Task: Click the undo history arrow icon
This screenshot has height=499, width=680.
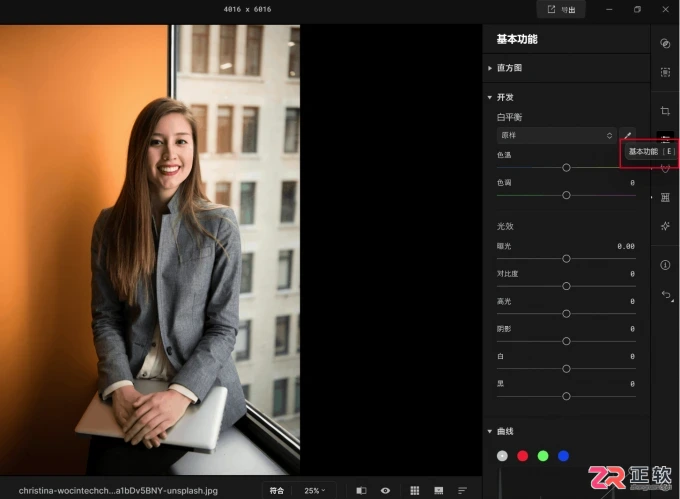Action: pos(666,295)
